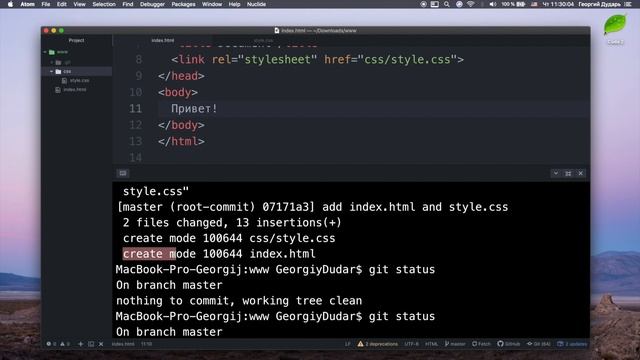
Task: Open style.css in the project tree
Action: tap(79, 80)
